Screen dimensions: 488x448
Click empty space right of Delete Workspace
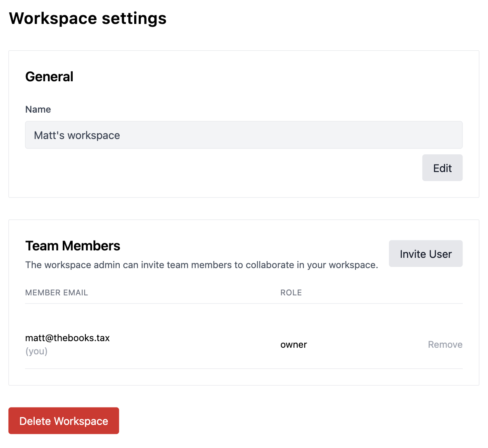click(x=289, y=421)
